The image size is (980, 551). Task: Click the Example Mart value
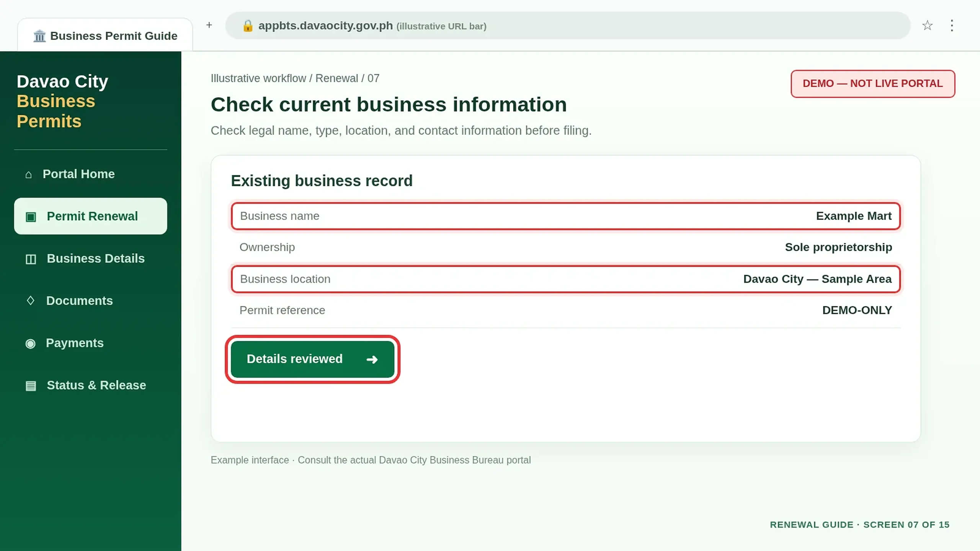[x=854, y=216]
